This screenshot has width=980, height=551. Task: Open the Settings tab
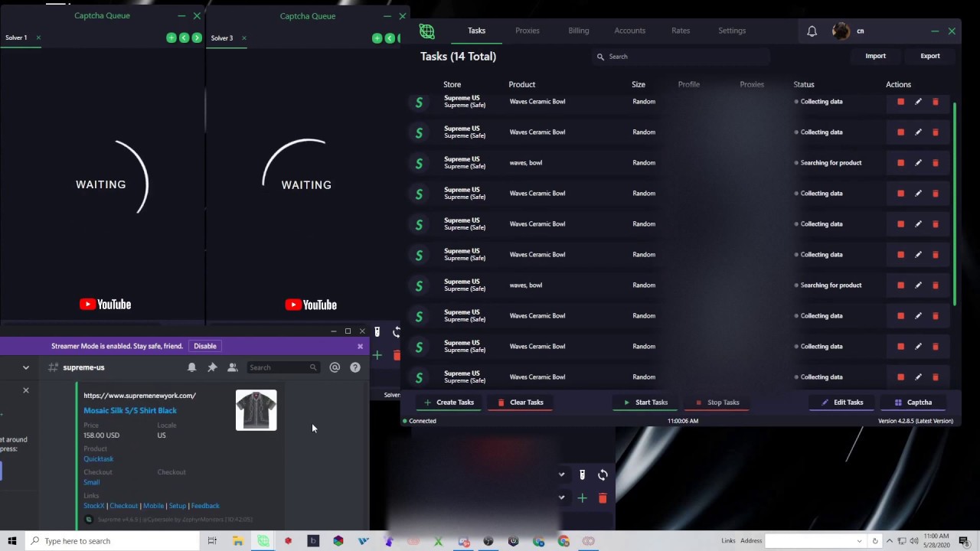click(732, 31)
